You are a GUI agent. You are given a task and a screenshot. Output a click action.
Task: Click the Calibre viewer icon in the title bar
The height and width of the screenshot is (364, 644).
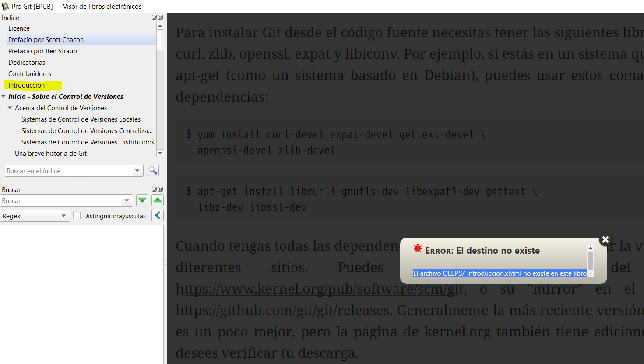coord(5,6)
